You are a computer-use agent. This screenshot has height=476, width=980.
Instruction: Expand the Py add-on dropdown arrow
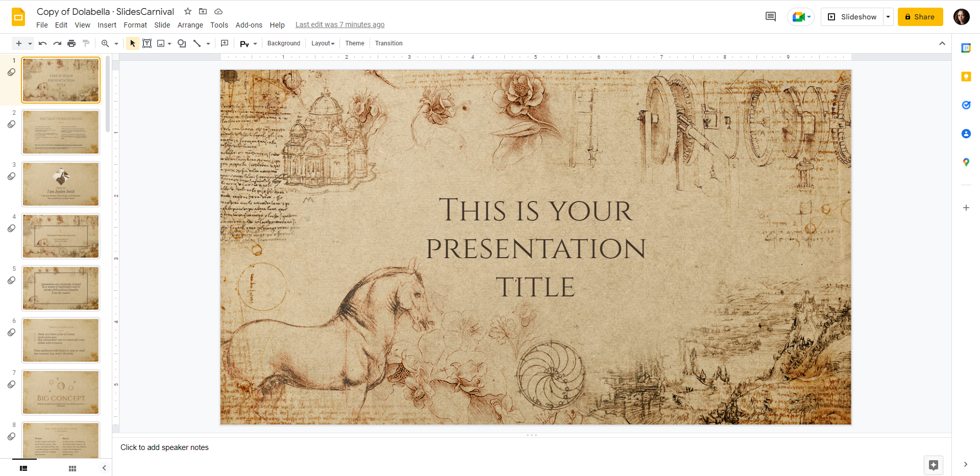[x=255, y=44]
